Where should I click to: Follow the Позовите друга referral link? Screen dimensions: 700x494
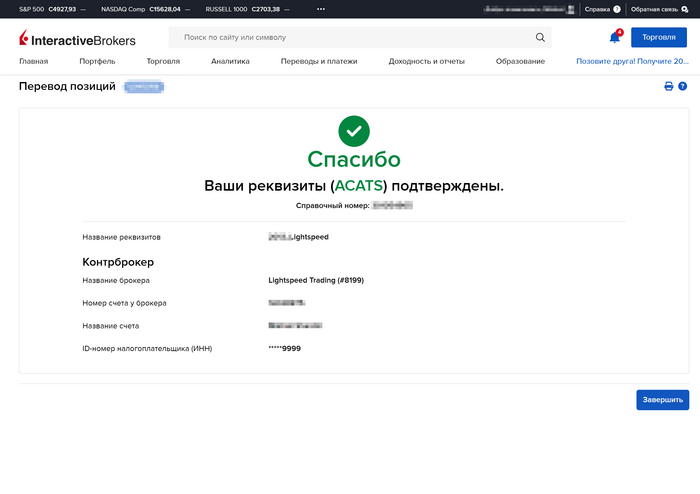tap(633, 61)
